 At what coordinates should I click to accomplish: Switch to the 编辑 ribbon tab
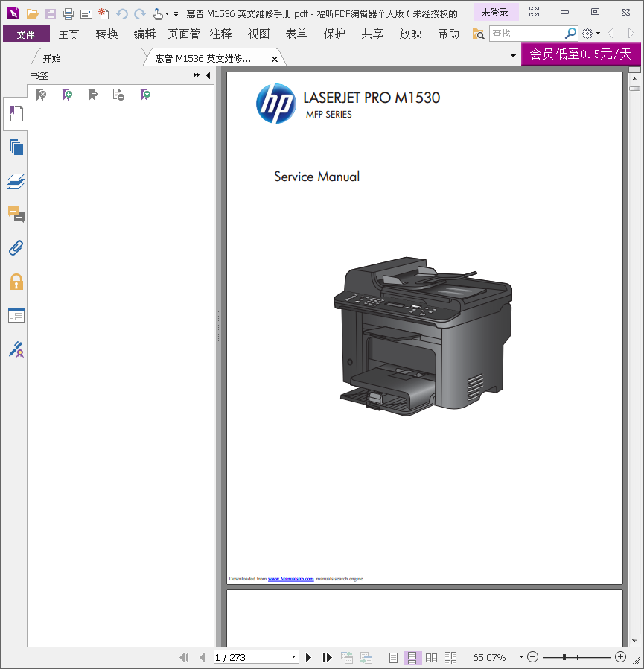(144, 34)
